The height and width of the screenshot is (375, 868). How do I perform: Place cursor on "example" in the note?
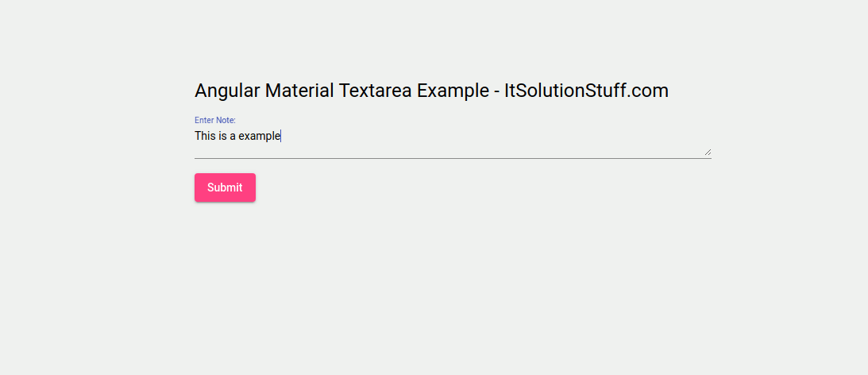[260, 136]
